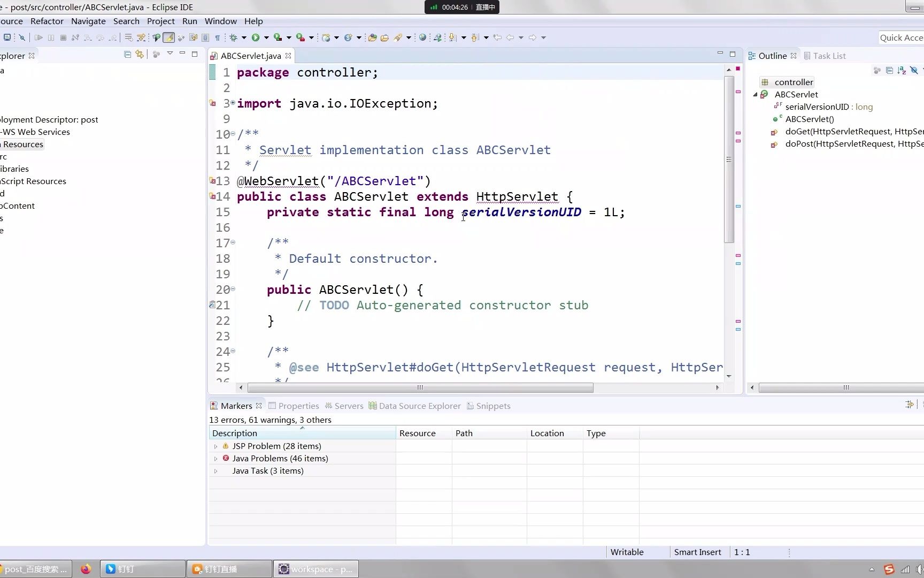Click the error marker icon on line 14
This screenshot has width=924, height=578.
pos(212,196)
